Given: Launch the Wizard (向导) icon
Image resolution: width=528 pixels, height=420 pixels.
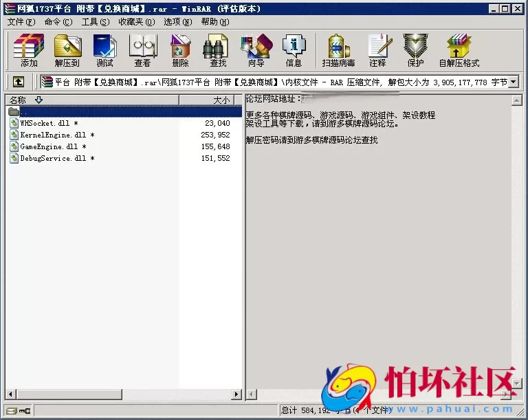Looking at the screenshot, I should pyautogui.click(x=256, y=50).
